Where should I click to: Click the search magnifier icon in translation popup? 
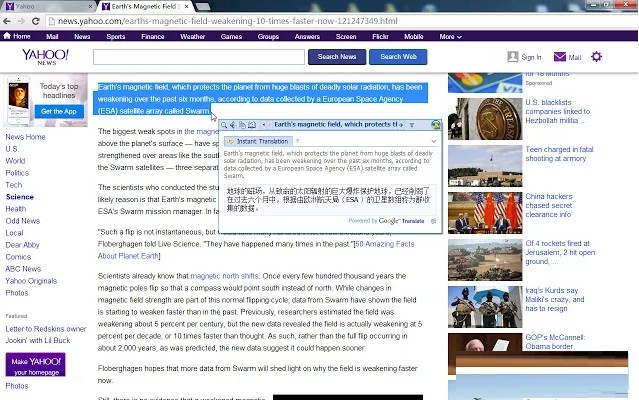(224, 125)
